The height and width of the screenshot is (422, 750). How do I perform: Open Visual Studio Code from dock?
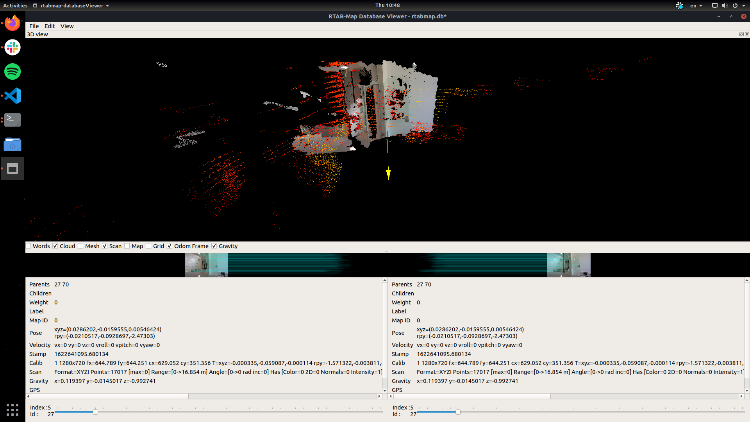tap(13, 96)
